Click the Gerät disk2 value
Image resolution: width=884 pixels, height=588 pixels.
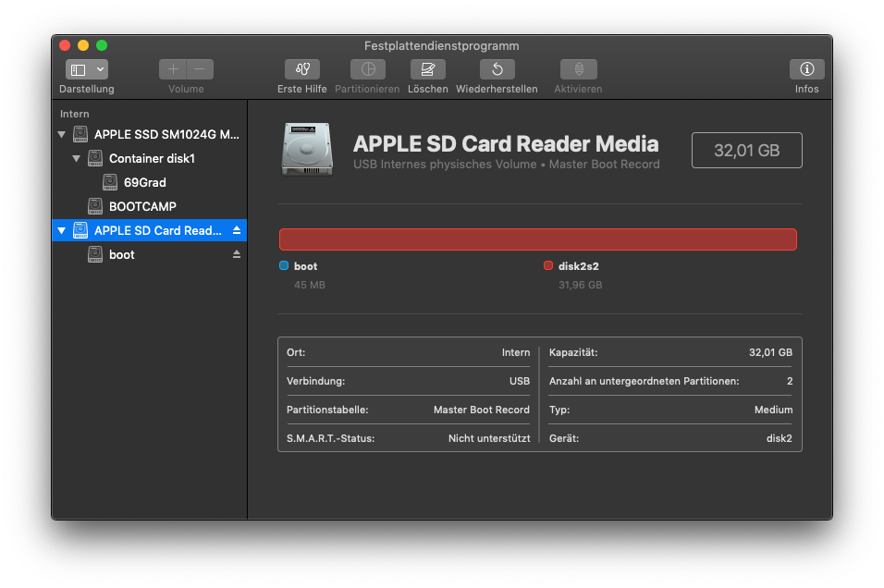[x=780, y=438]
